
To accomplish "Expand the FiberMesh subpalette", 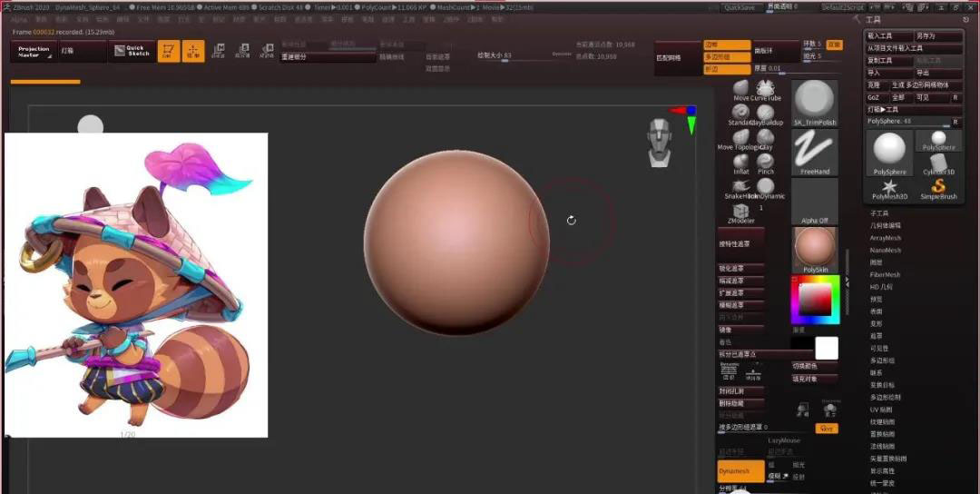I will click(x=885, y=274).
